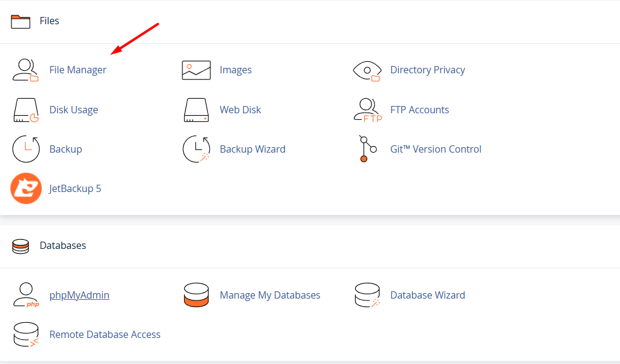Follow the phpMyAdmin text link
The width and height of the screenshot is (620, 364).
coord(79,296)
